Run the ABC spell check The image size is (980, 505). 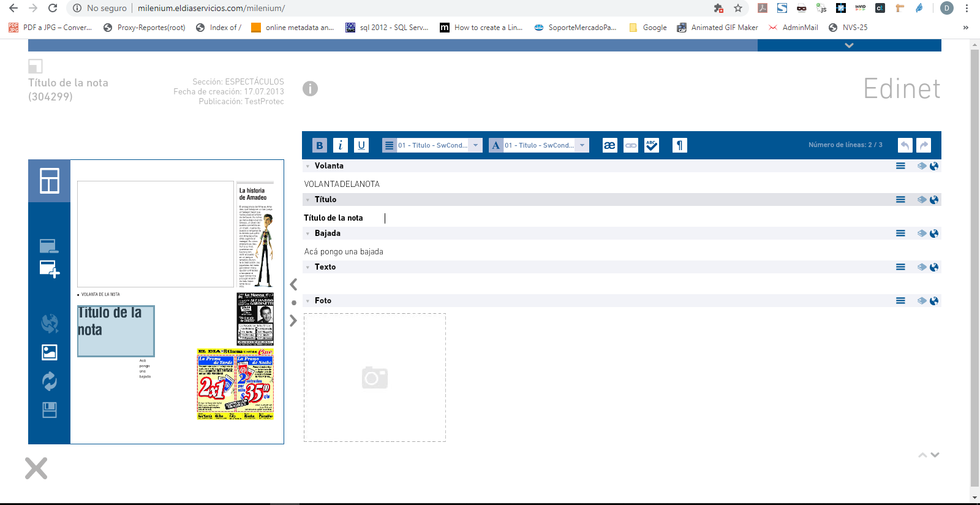[652, 145]
